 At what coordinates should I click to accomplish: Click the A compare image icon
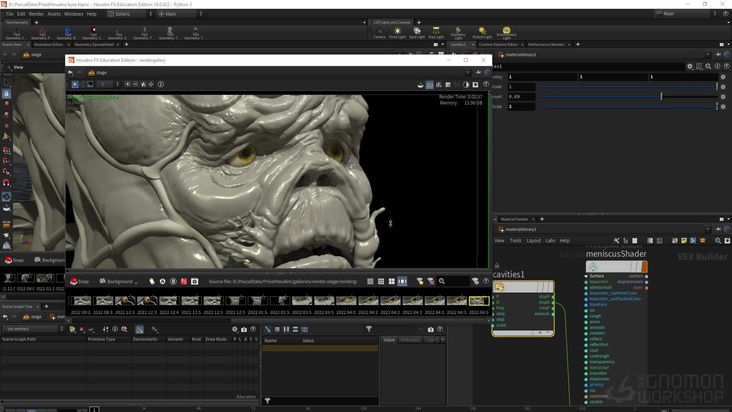162,281
